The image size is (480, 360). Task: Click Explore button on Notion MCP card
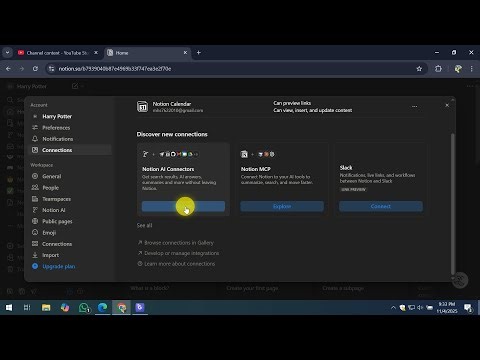(x=282, y=206)
